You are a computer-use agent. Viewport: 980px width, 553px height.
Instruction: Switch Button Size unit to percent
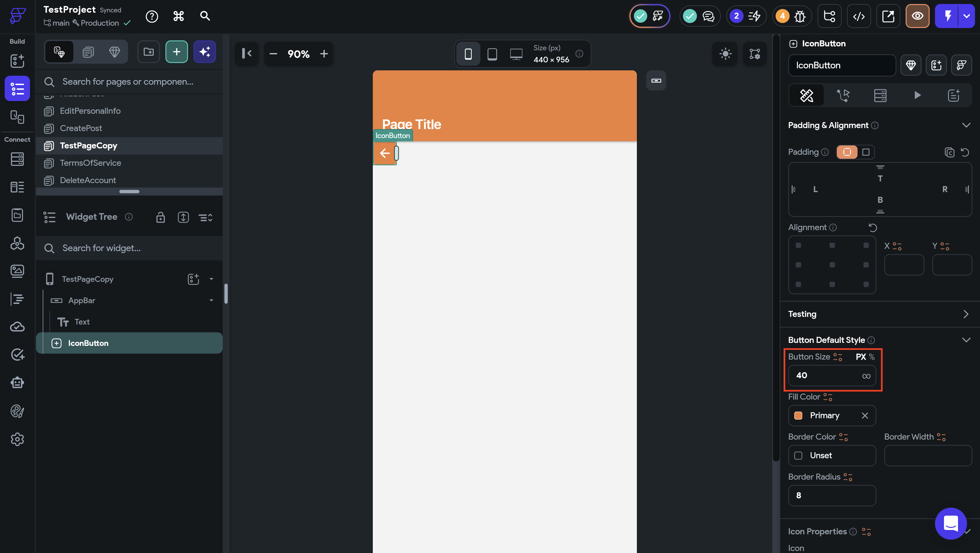click(x=872, y=357)
